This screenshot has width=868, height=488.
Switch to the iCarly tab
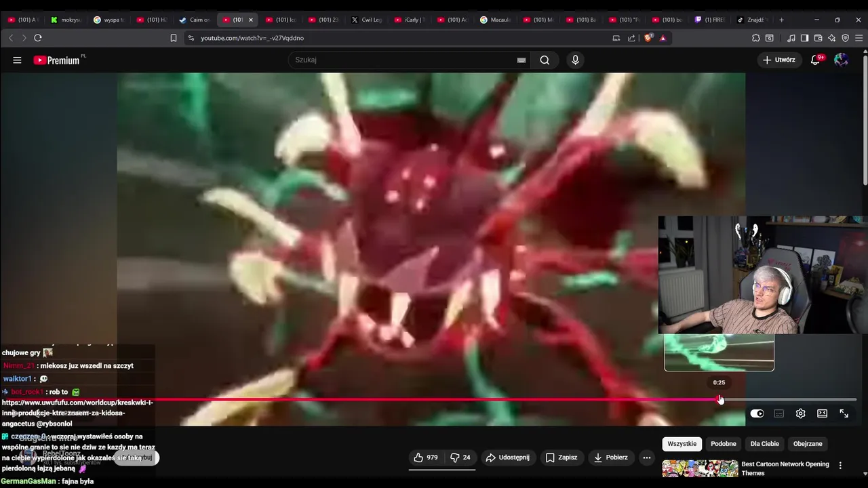tap(409, 20)
